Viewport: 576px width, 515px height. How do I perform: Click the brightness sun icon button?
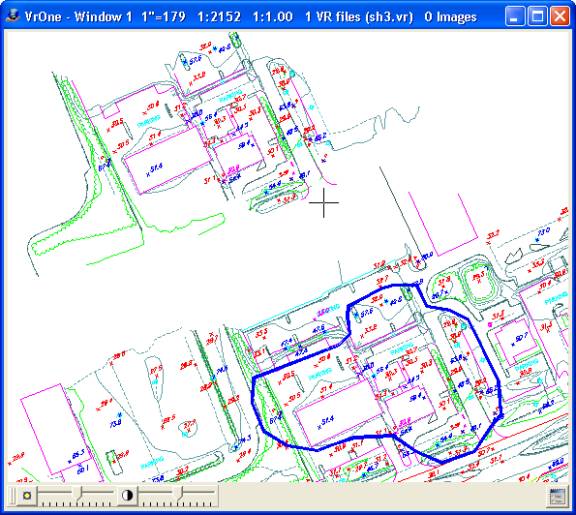27,495
